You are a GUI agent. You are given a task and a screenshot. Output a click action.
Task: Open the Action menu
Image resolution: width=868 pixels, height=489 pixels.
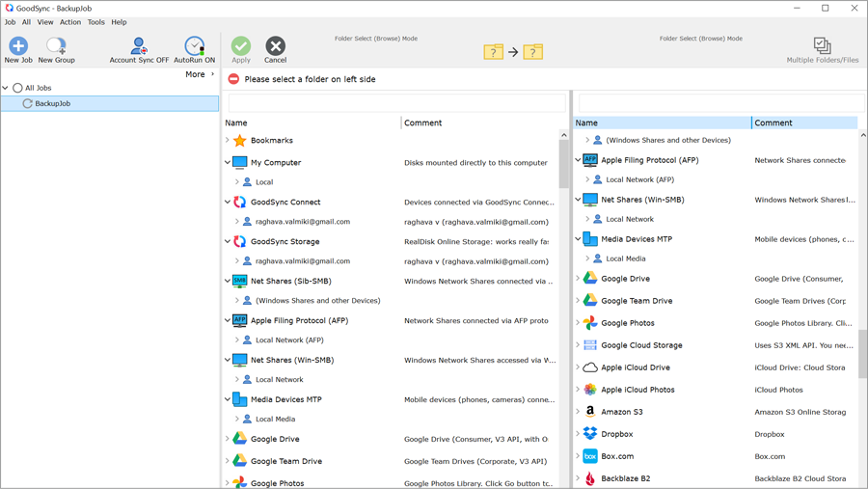pos(70,22)
